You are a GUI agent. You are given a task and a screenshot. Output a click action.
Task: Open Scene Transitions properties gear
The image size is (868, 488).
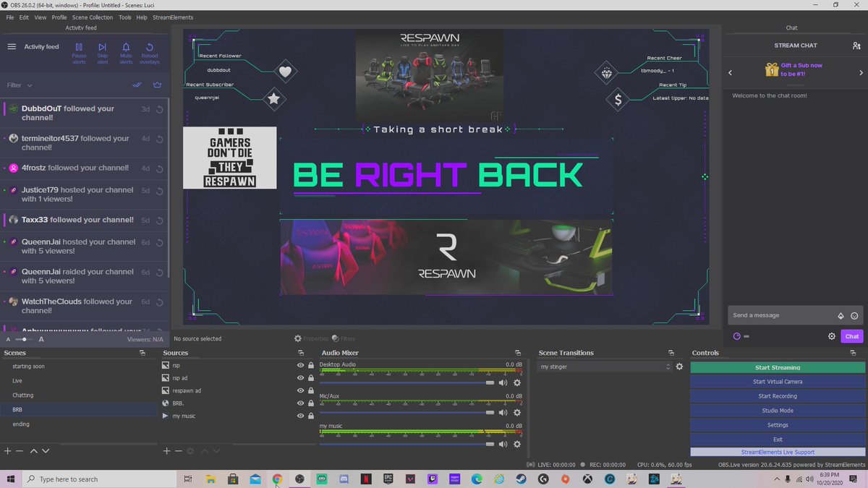click(679, 367)
